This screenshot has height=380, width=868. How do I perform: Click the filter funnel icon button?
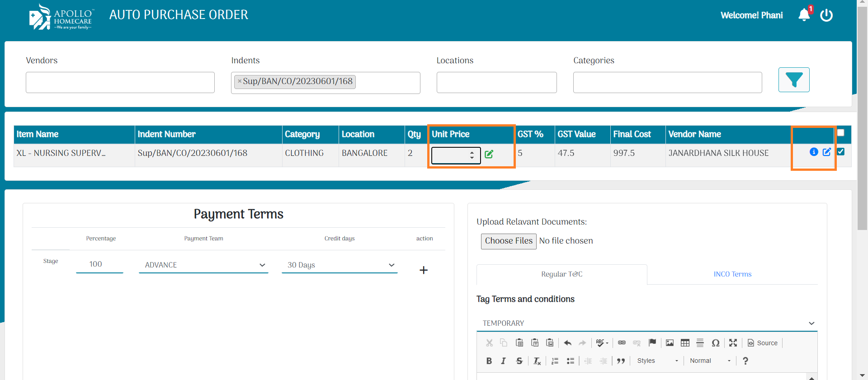tap(793, 80)
